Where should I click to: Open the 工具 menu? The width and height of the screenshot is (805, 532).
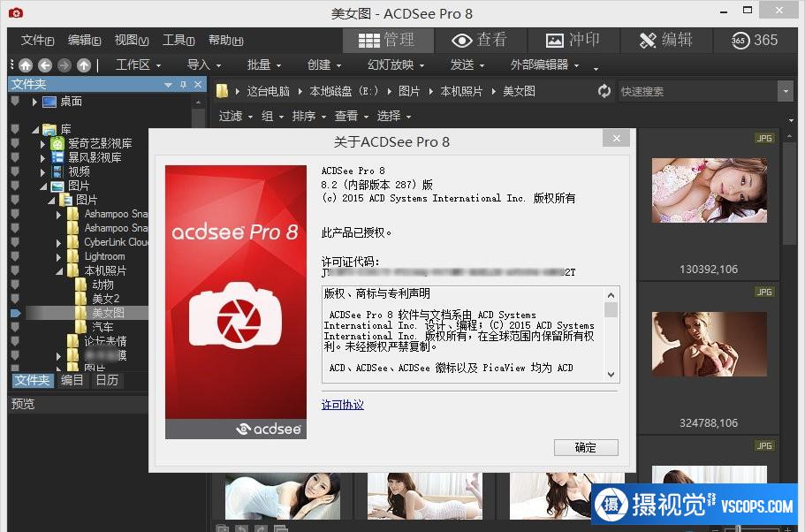click(x=178, y=40)
